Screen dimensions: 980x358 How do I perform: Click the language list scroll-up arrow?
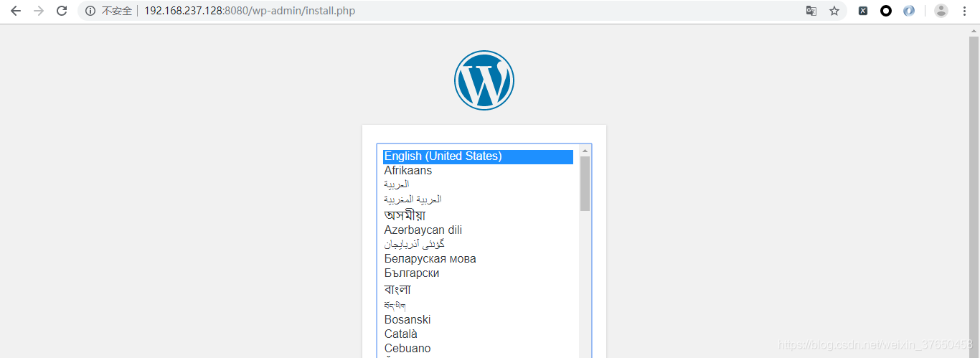coord(585,151)
